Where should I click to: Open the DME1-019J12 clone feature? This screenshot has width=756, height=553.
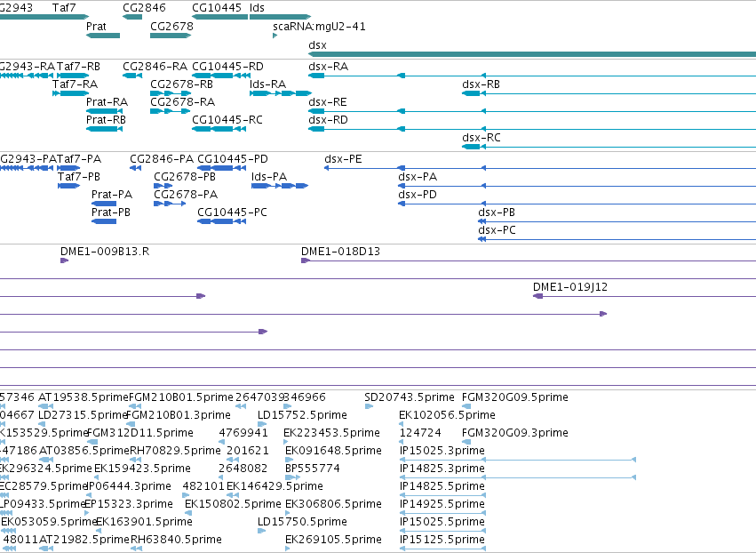(x=570, y=287)
